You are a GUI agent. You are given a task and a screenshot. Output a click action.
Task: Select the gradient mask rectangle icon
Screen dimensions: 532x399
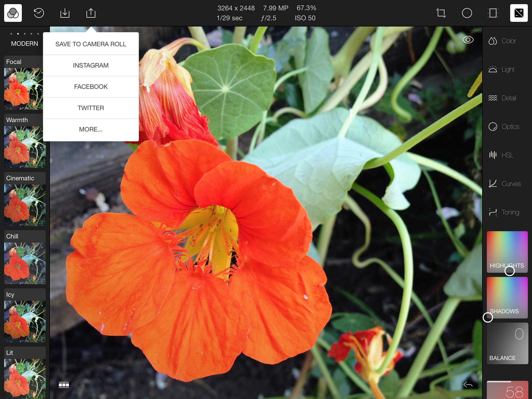(x=493, y=13)
